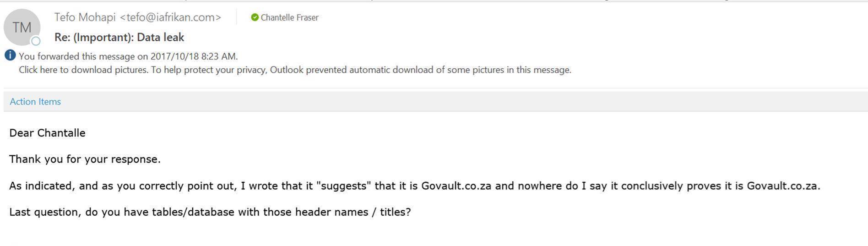Select recipient Chantelle Fraser
This screenshot has height=246, width=868.
pos(289,17)
